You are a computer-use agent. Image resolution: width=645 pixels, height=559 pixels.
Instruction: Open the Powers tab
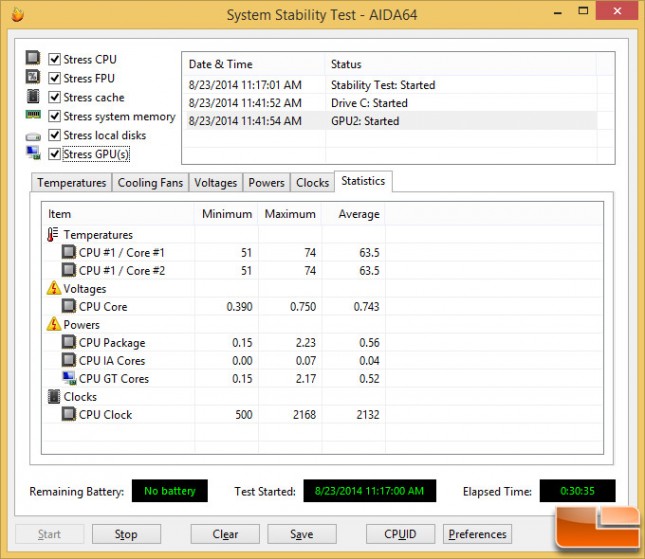267,182
